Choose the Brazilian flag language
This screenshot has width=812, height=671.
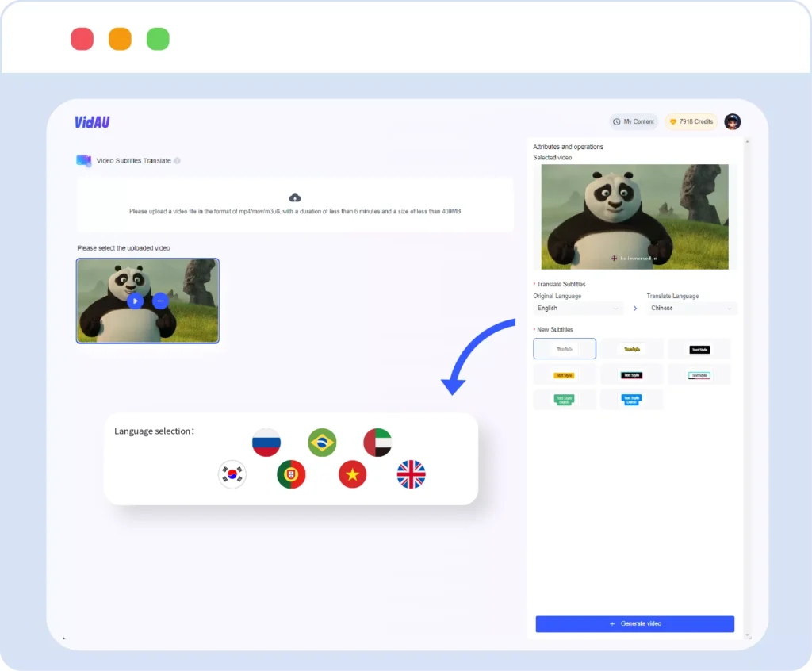pyautogui.click(x=322, y=442)
